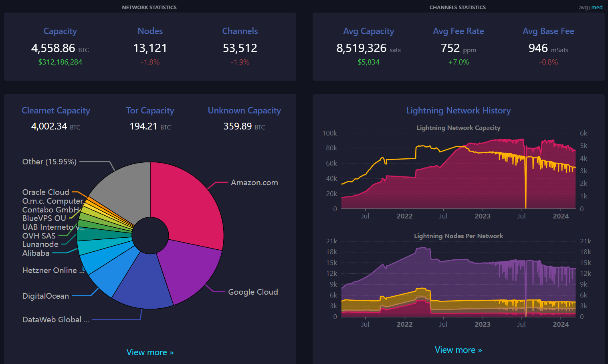Click the 2023 tick on the capacity chart
The height and width of the screenshot is (364, 608).
click(x=483, y=216)
